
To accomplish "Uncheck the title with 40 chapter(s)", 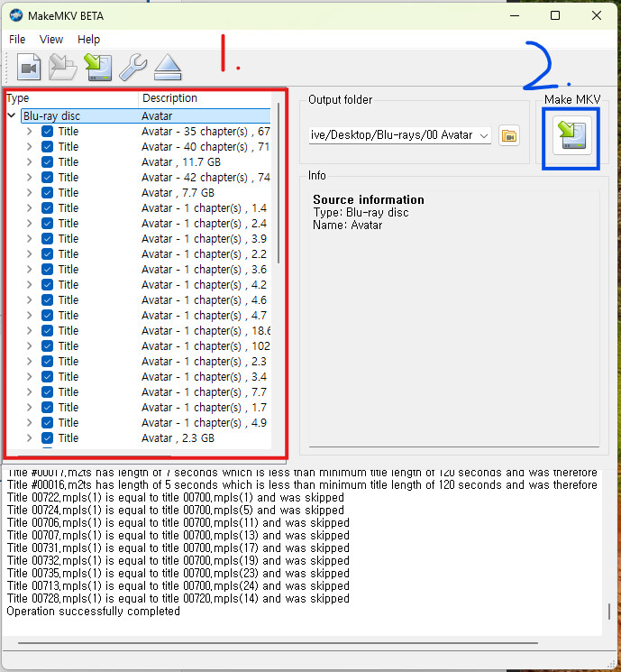I will pos(47,146).
